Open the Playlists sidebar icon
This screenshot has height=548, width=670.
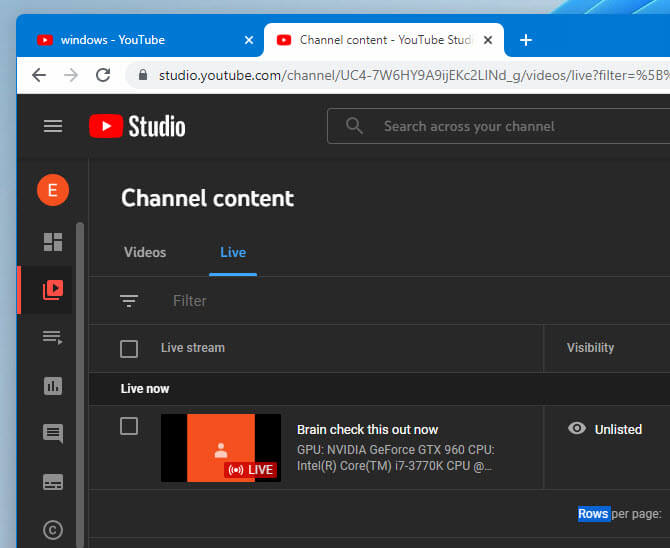click(x=53, y=338)
